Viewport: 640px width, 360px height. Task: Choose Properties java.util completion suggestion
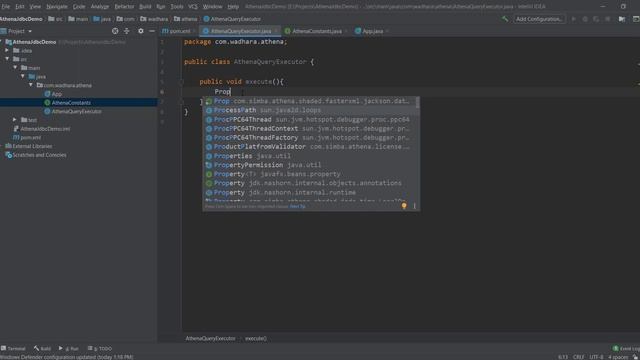[310, 156]
